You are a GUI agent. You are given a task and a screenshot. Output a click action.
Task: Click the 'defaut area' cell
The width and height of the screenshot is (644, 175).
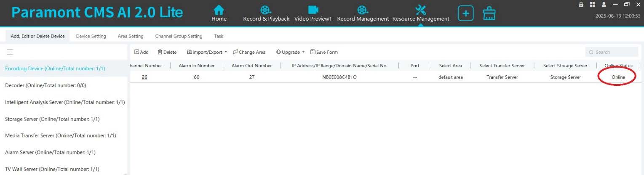[x=451, y=77]
